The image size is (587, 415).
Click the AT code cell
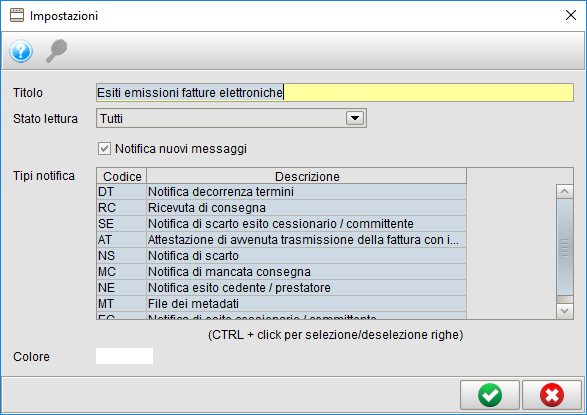point(122,239)
